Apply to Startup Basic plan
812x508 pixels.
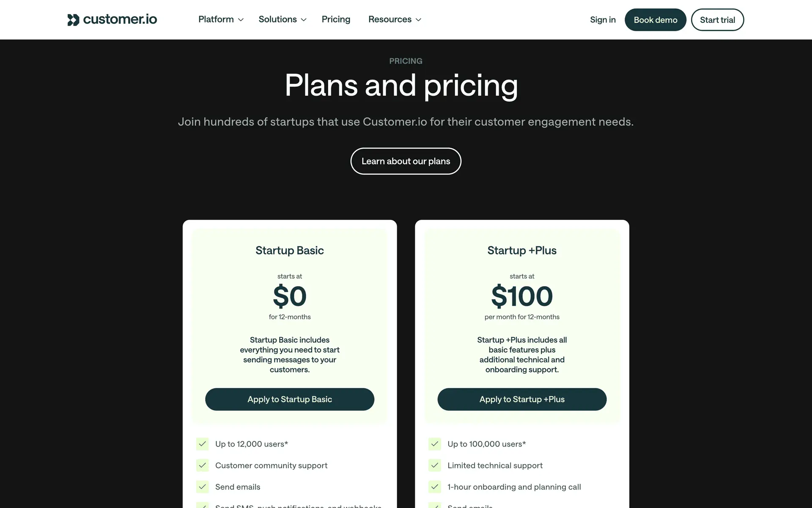pyautogui.click(x=290, y=399)
